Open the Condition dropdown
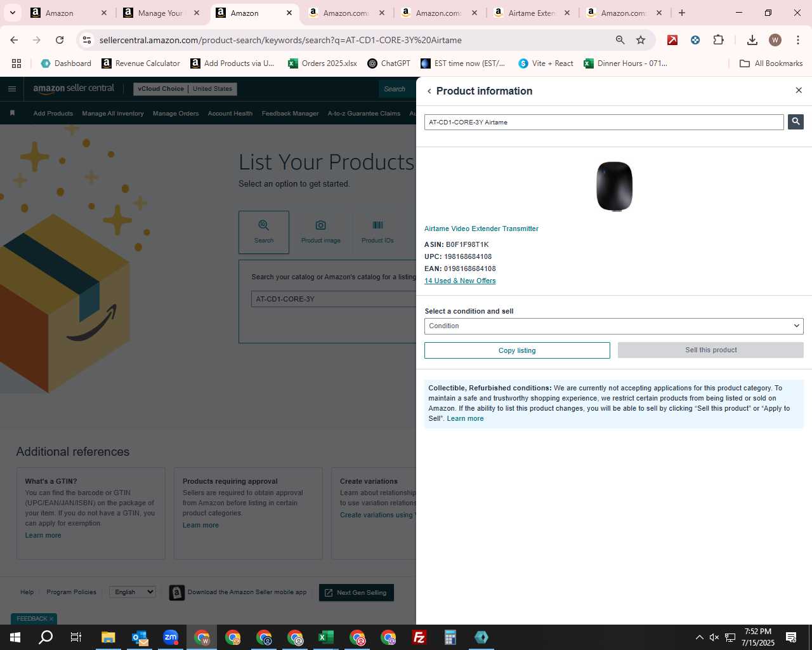 click(x=613, y=326)
